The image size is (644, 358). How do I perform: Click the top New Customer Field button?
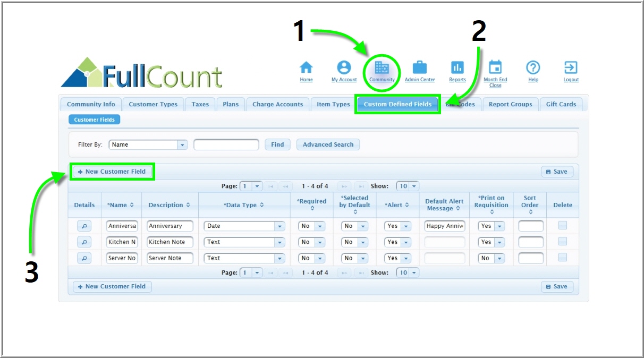click(112, 172)
